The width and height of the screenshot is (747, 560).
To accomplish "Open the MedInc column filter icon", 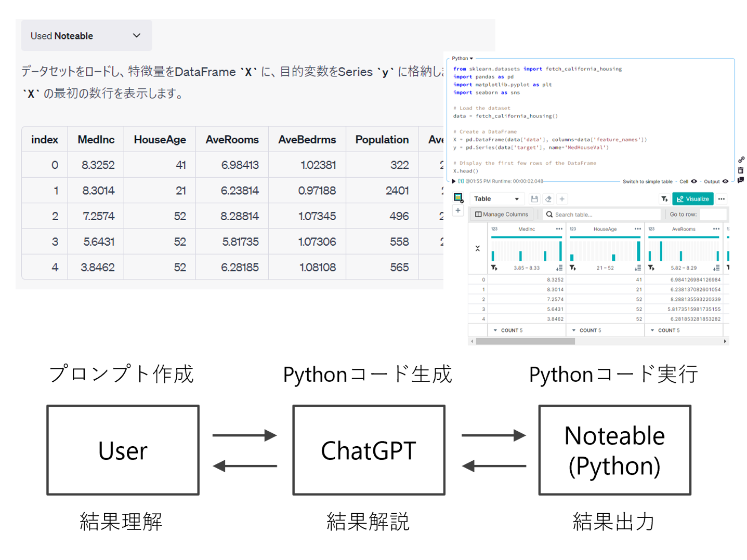I will coord(494,268).
